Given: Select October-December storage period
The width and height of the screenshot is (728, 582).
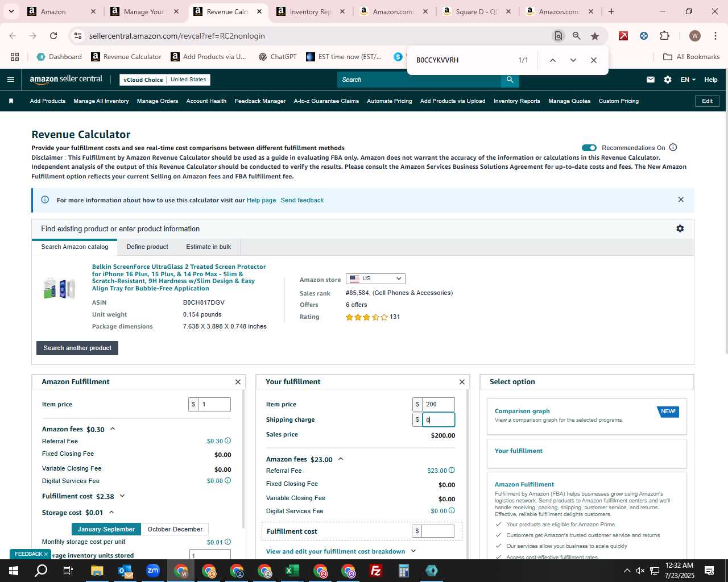Looking at the screenshot, I should pos(175,529).
